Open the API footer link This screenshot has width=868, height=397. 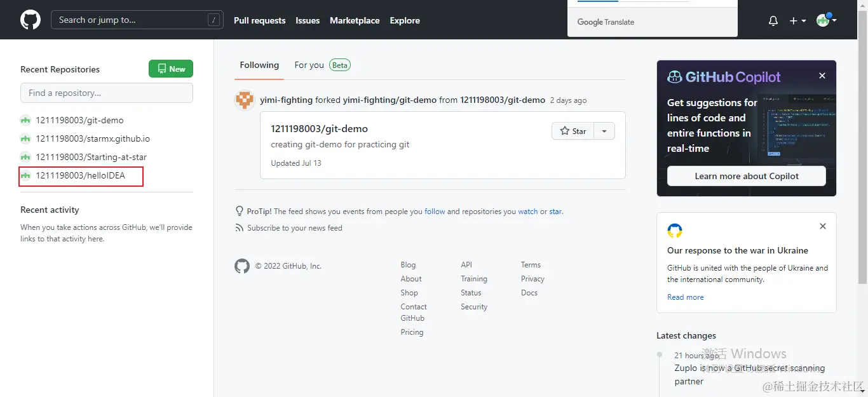tap(466, 265)
